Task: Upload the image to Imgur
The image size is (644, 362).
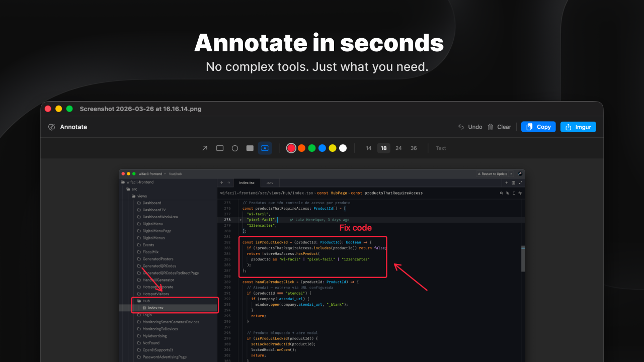Action: [x=578, y=127]
